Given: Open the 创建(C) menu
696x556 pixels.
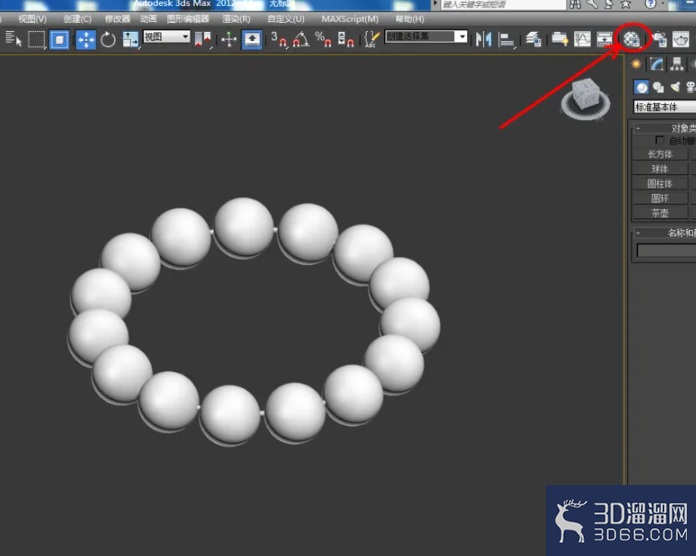Looking at the screenshot, I should 77,19.
